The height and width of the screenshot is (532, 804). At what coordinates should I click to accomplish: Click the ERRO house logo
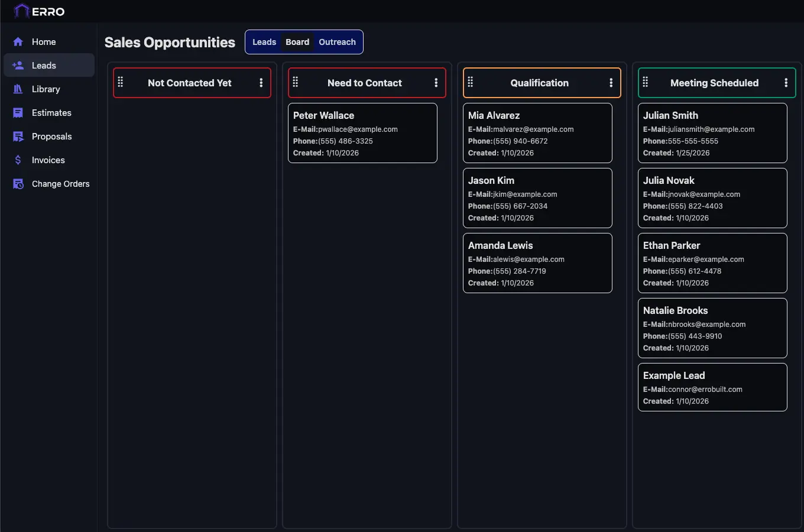point(21,11)
